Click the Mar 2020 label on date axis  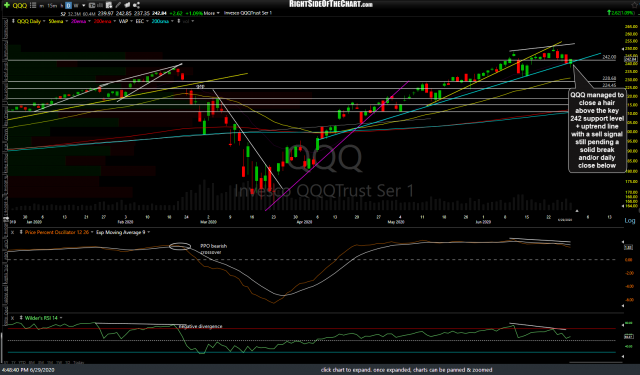click(x=208, y=222)
